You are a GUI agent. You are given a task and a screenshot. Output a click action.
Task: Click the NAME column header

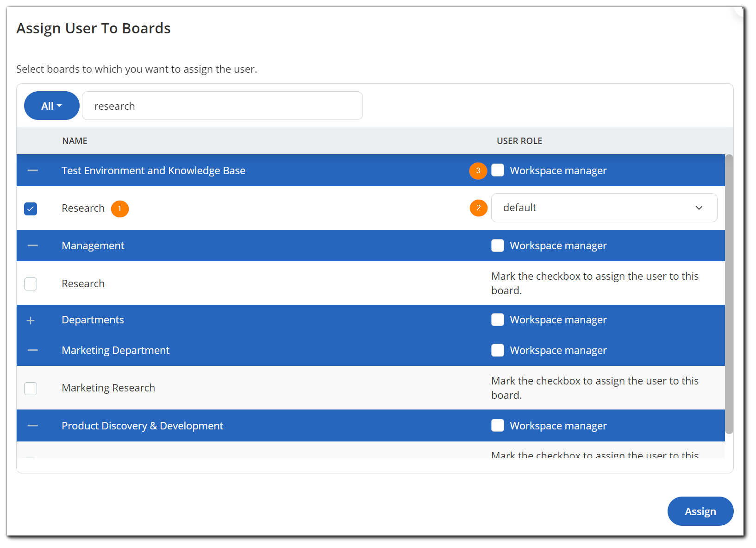coord(75,141)
